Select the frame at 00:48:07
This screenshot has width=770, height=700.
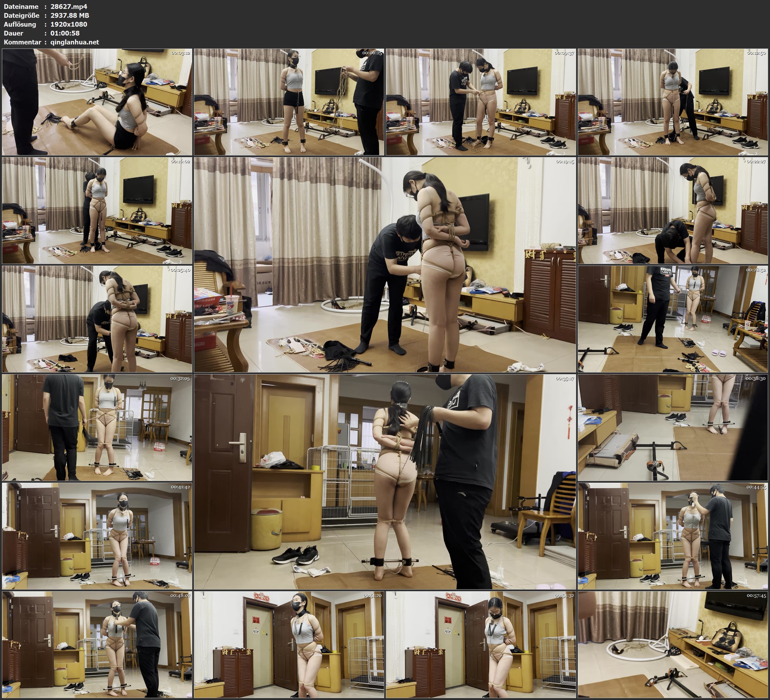97,644
